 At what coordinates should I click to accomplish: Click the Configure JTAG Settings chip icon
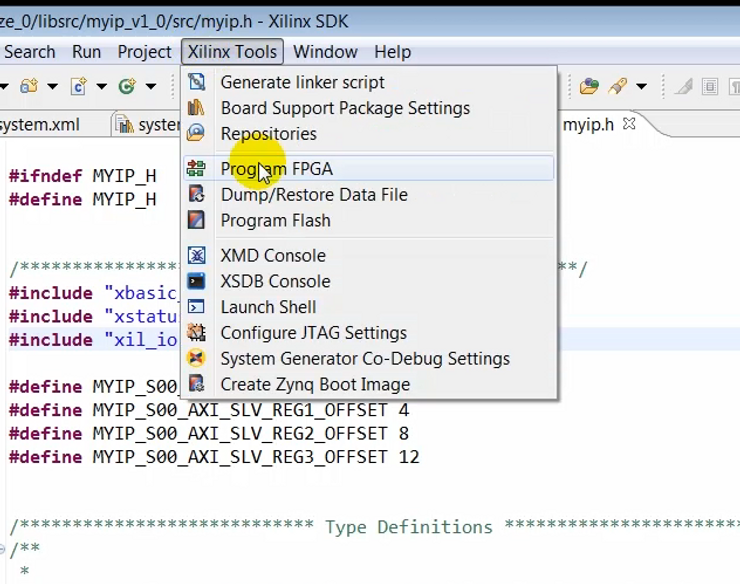(196, 332)
